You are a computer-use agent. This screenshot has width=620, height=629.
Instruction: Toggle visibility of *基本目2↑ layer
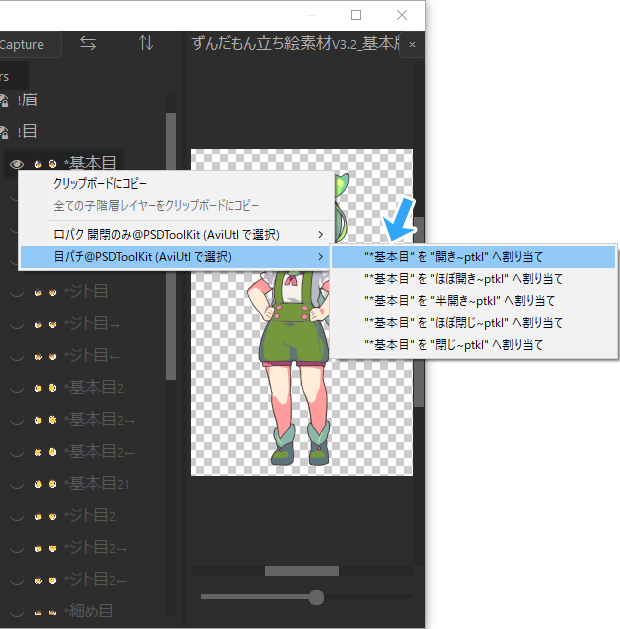(x=17, y=485)
